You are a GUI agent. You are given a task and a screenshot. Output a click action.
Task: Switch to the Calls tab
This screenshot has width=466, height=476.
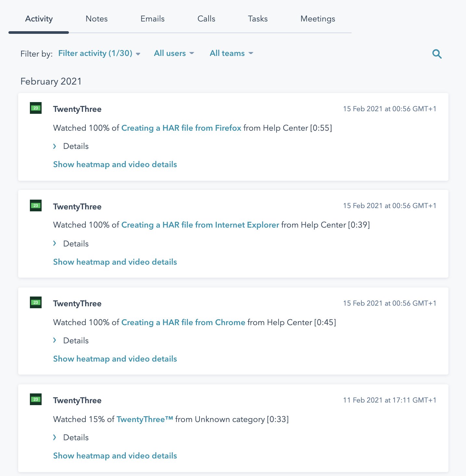tap(206, 19)
